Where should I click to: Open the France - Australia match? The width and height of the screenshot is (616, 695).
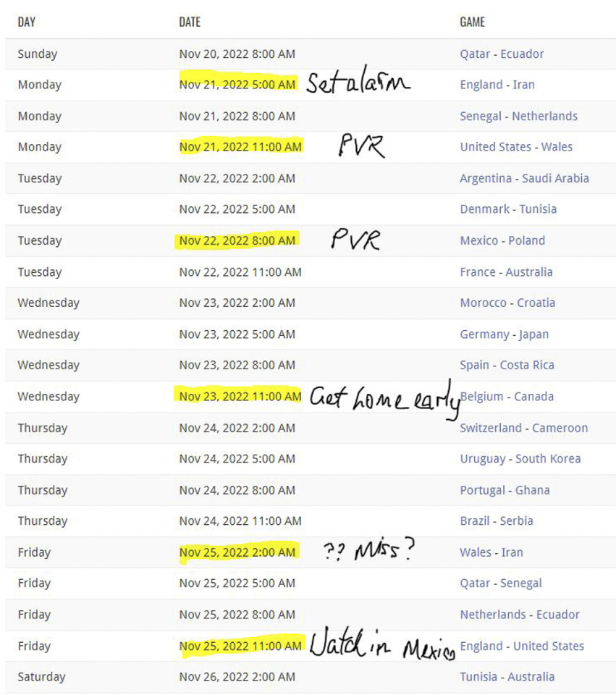tap(506, 271)
